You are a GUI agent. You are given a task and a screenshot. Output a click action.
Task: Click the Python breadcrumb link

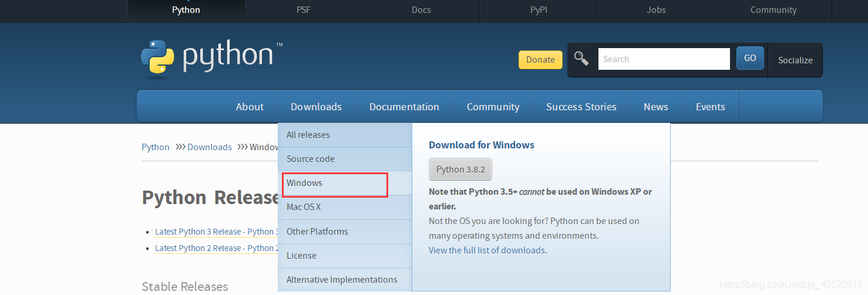coord(156,147)
